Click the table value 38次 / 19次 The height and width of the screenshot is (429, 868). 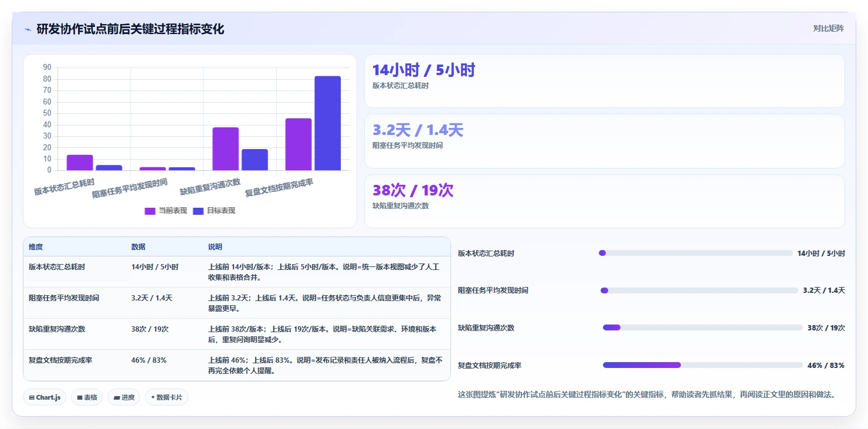(150, 329)
